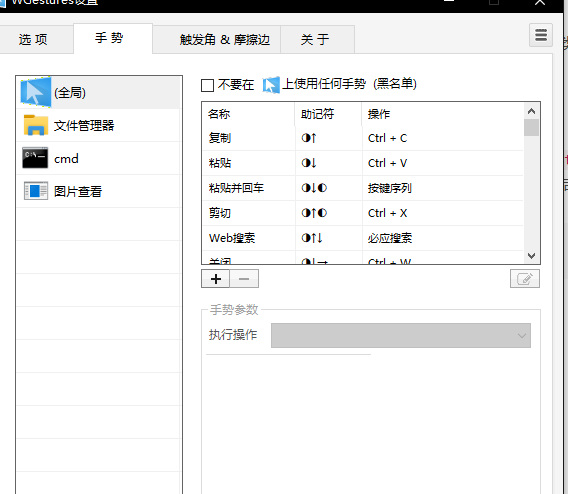Click the cursor icon beside blacklist checkbox
This screenshot has width=568, height=494.
(x=271, y=85)
